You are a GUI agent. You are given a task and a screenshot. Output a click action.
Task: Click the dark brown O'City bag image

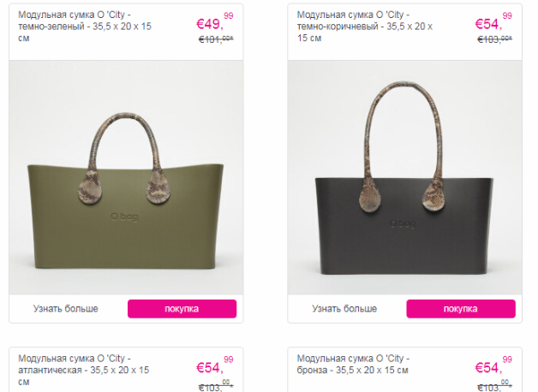(x=405, y=177)
